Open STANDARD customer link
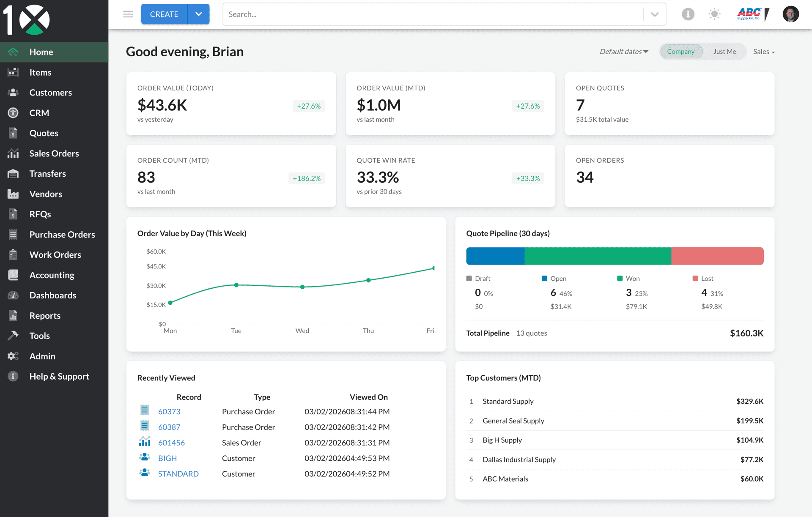The width and height of the screenshot is (812, 517). click(178, 474)
